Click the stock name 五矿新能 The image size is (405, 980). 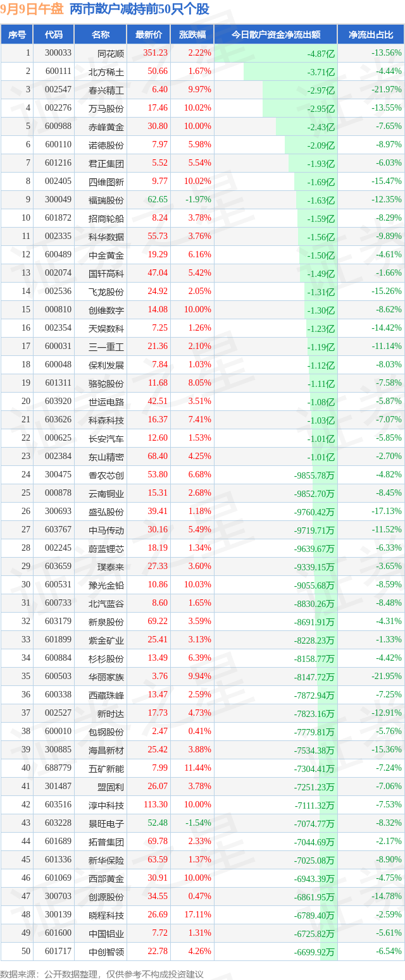(x=106, y=768)
